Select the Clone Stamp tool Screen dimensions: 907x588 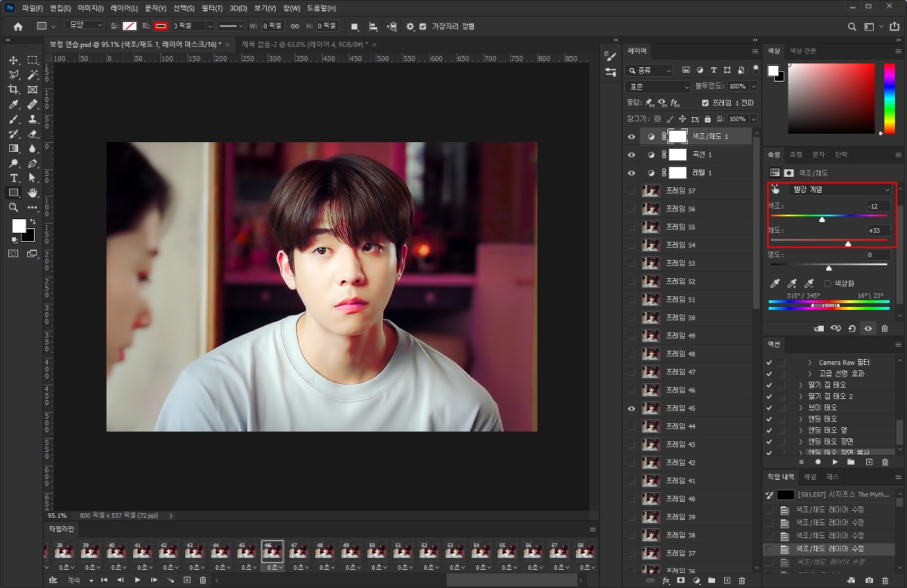click(x=33, y=119)
